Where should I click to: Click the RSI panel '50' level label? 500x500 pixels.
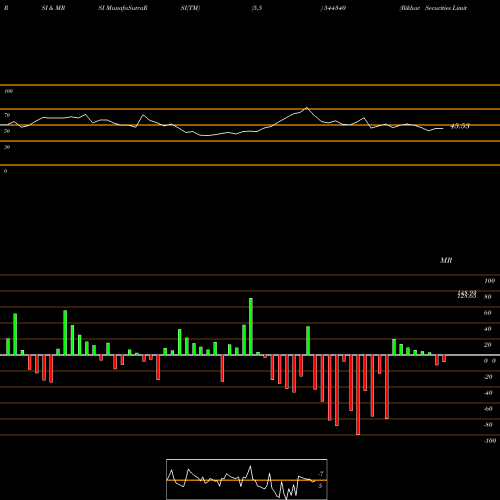tap(7, 131)
